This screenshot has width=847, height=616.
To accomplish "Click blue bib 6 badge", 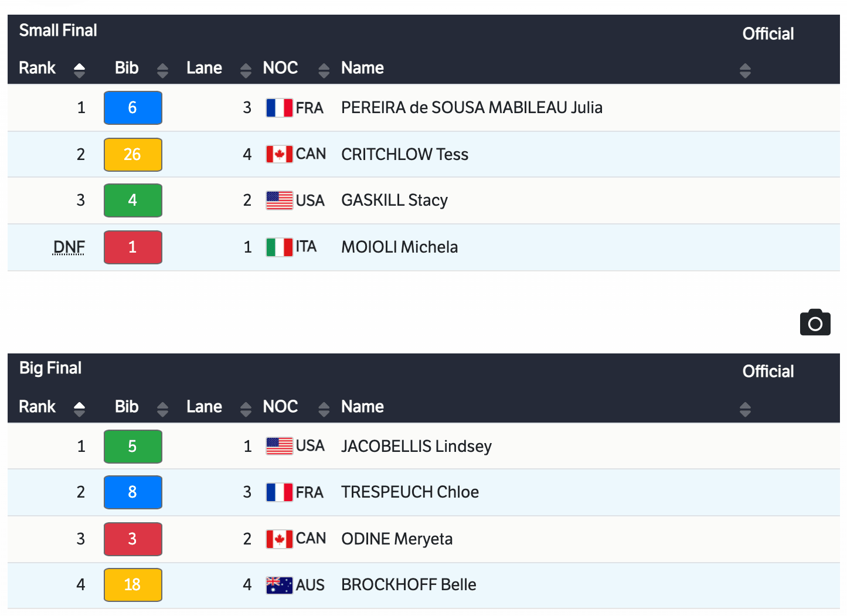I will click(x=133, y=108).
